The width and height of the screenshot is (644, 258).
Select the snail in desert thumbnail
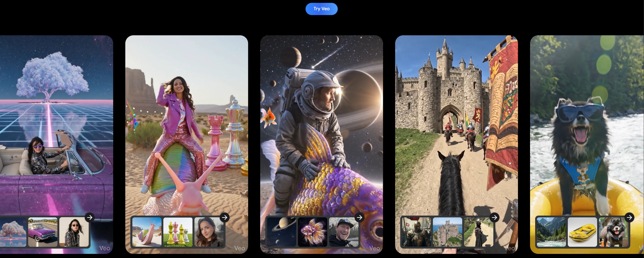(x=147, y=232)
